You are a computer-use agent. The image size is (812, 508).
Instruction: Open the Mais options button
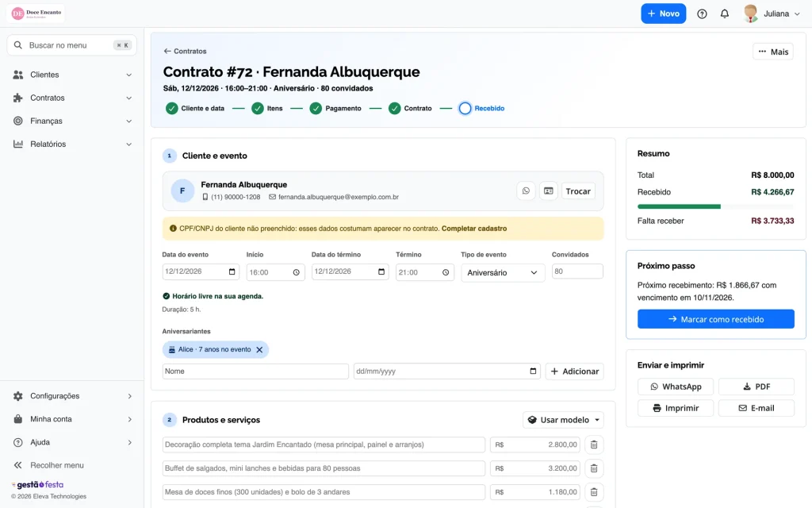(x=772, y=52)
